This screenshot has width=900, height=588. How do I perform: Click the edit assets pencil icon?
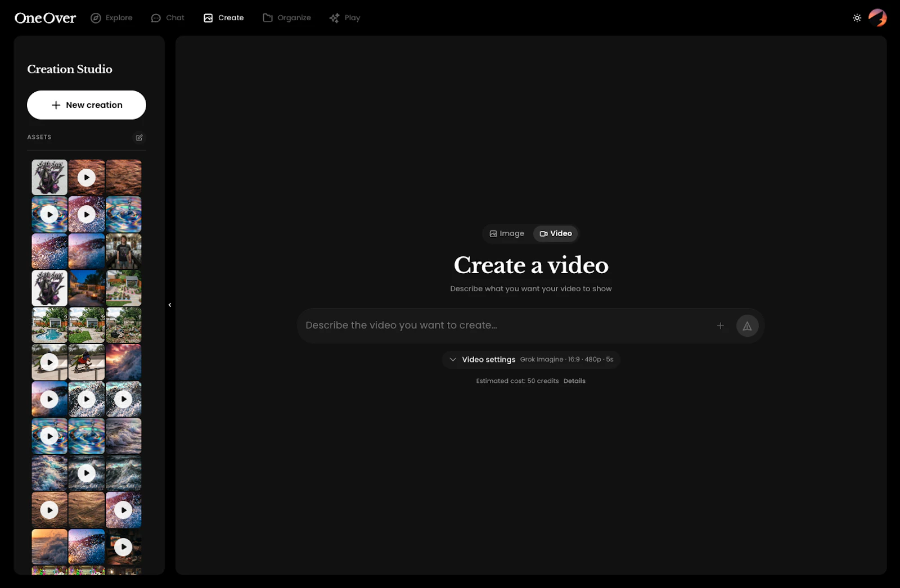pos(139,138)
